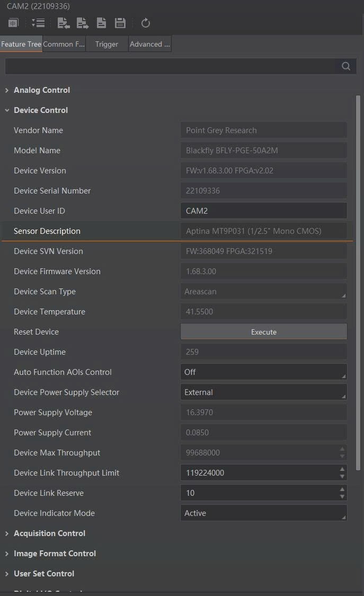
Task: Select the Device Temperature row label
Action: [49, 312]
